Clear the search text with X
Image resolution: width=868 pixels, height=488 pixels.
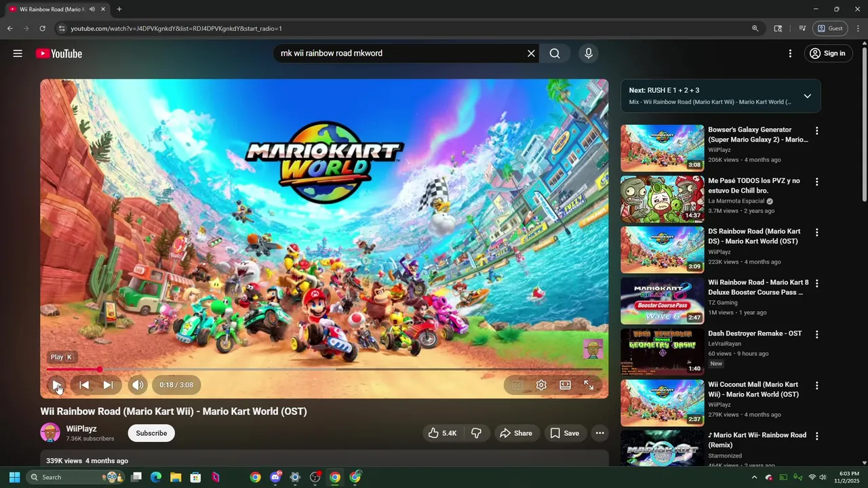coord(531,54)
